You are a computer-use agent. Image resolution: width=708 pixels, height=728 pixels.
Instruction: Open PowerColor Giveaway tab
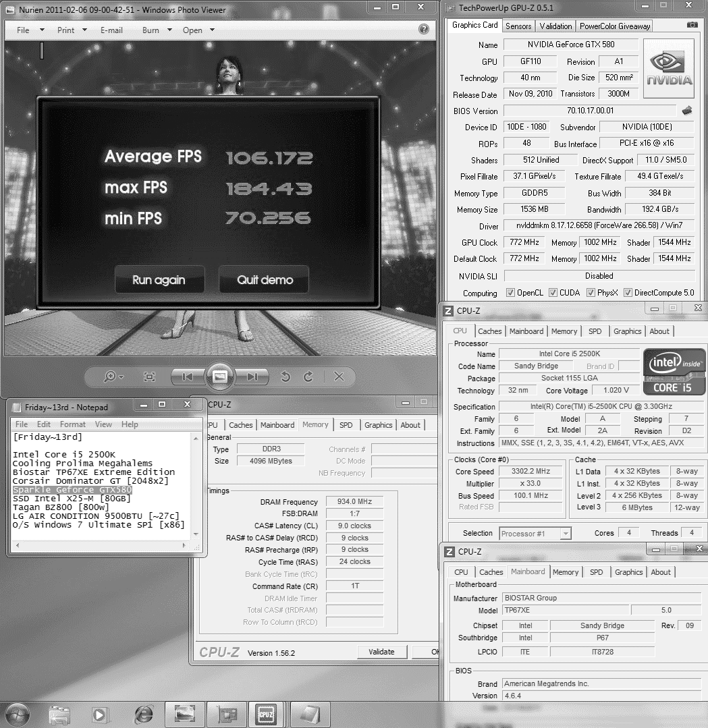click(615, 26)
